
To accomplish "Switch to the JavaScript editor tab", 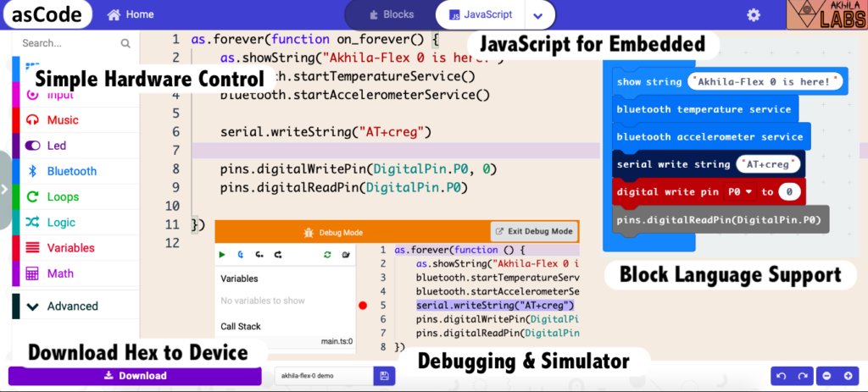I will pyautogui.click(x=480, y=15).
